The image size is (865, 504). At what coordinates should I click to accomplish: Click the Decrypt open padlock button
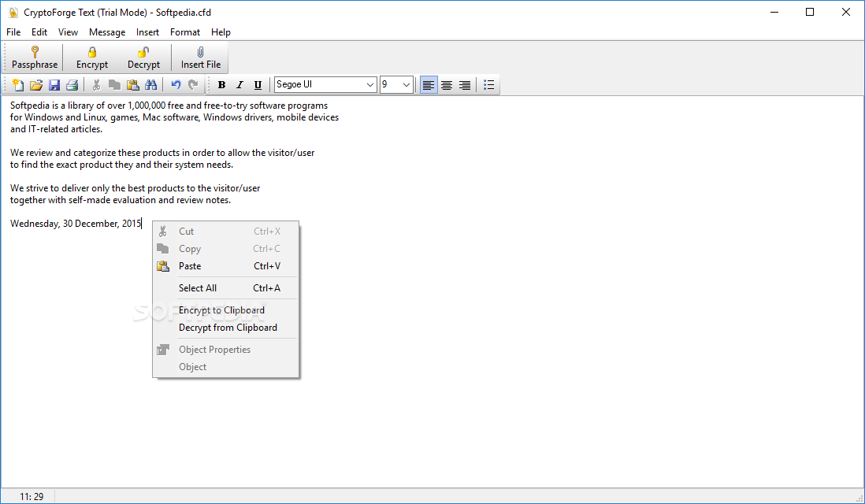[x=143, y=58]
